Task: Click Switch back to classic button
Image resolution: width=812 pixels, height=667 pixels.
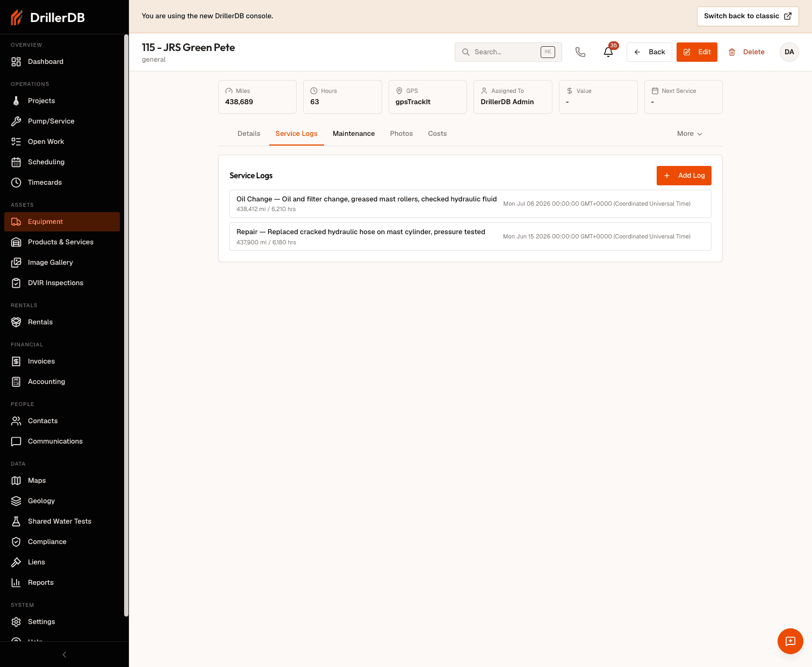Action: point(748,16)
